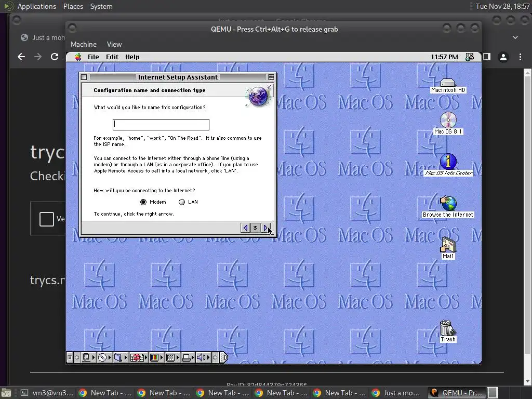Open the File menu in Mac OS
This screenshot has height=399, width=532.
[x=94, y=57]
